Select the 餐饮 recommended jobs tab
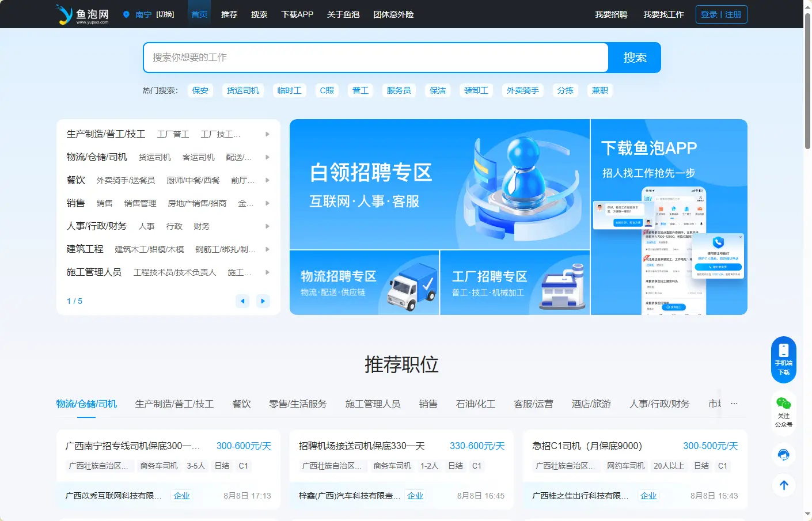Viewport: 812px width, 521px height. [x=241, y=404]
